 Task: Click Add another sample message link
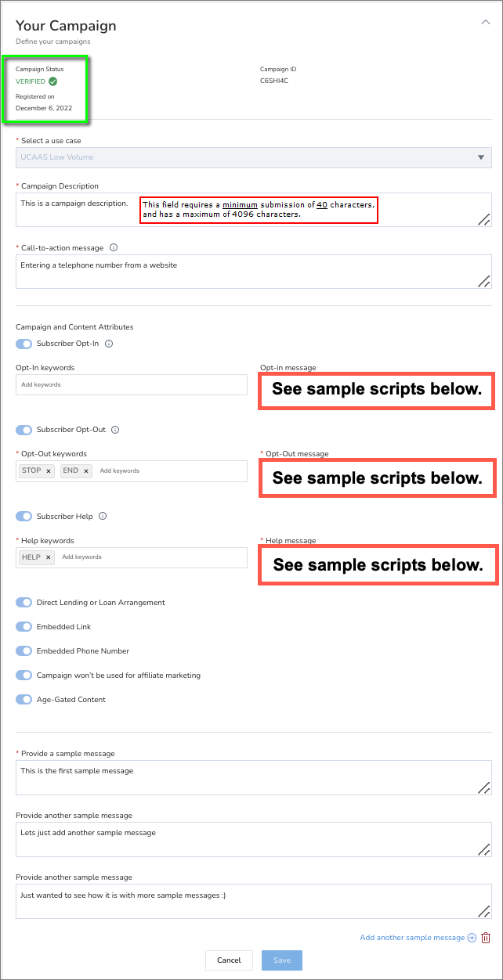point(412,938)
